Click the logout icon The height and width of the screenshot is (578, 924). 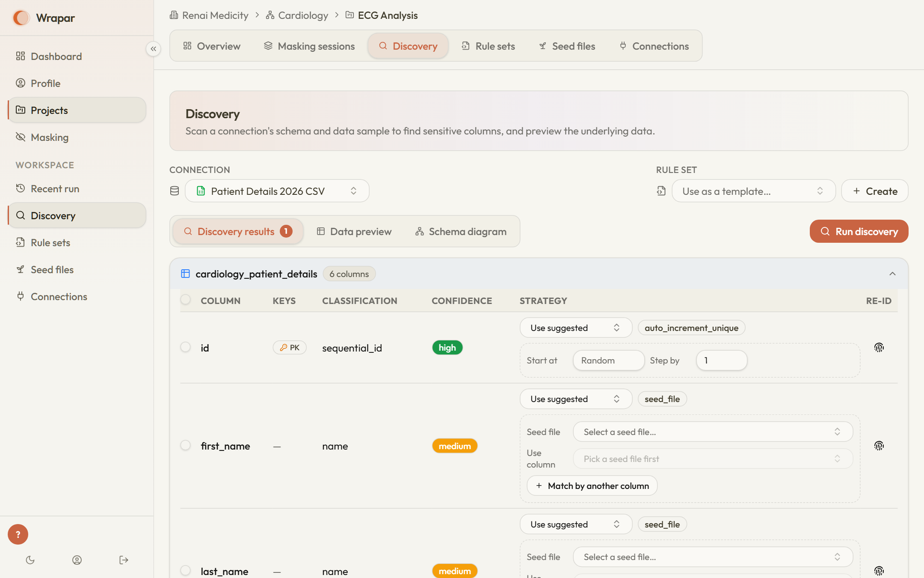(124, 560)
